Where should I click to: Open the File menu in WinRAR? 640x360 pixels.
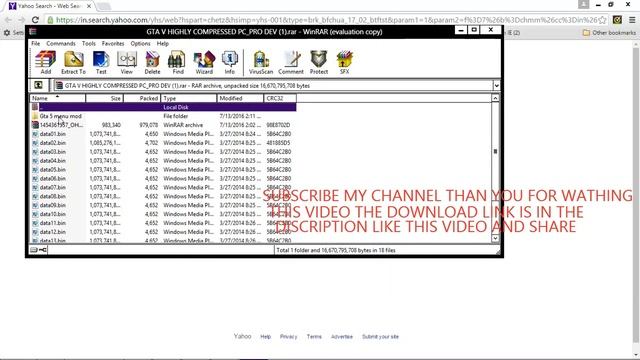[36, 43]
